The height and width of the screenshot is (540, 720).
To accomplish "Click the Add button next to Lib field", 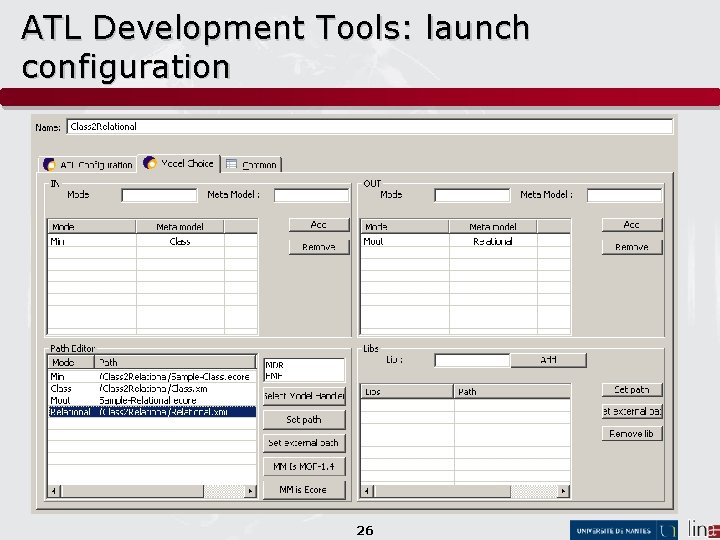I will tap(549, 360).
